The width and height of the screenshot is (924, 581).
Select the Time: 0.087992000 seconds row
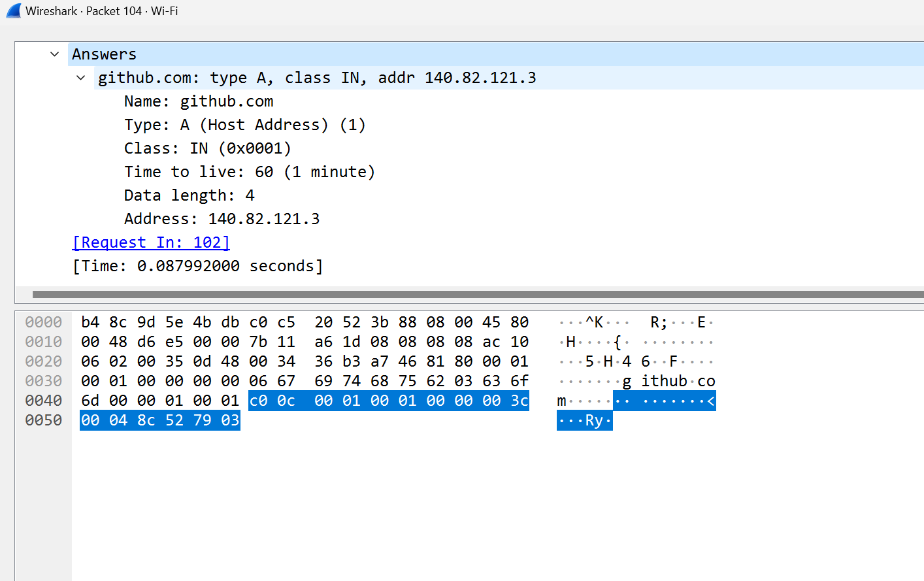click(198, 266)
